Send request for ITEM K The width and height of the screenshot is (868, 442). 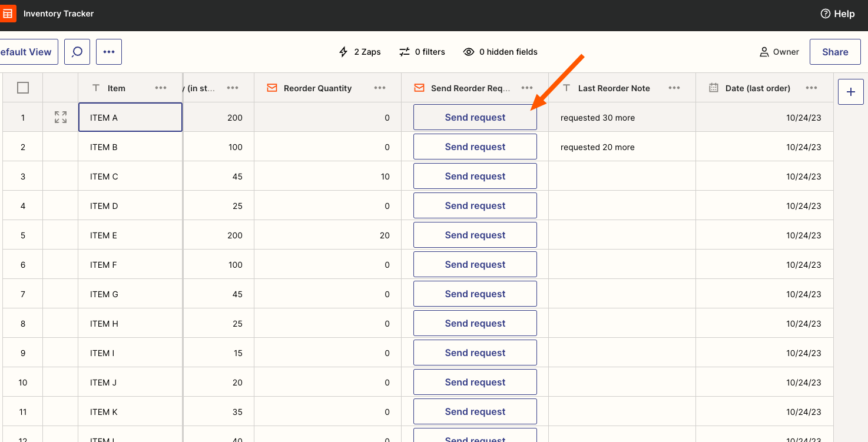coord(475,411)
